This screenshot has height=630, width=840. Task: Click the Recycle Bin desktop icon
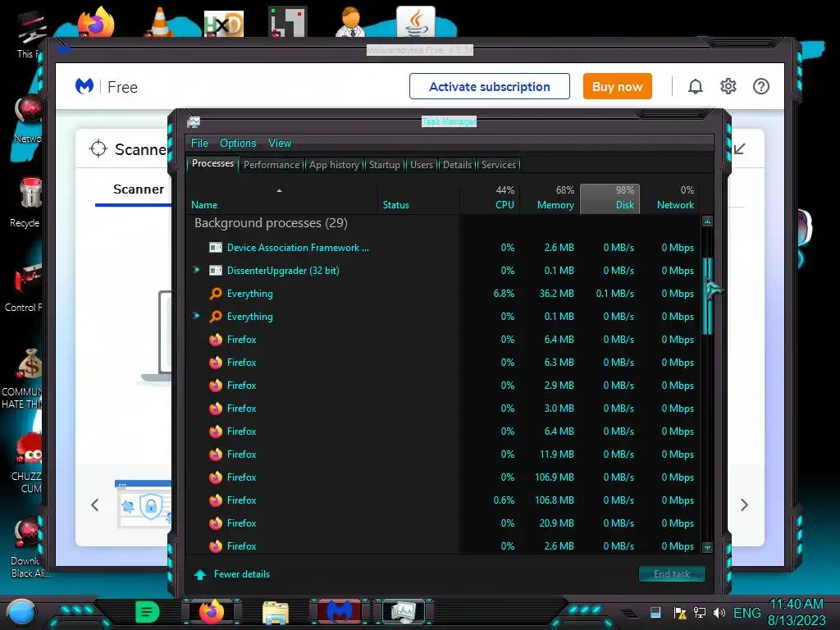30,193
